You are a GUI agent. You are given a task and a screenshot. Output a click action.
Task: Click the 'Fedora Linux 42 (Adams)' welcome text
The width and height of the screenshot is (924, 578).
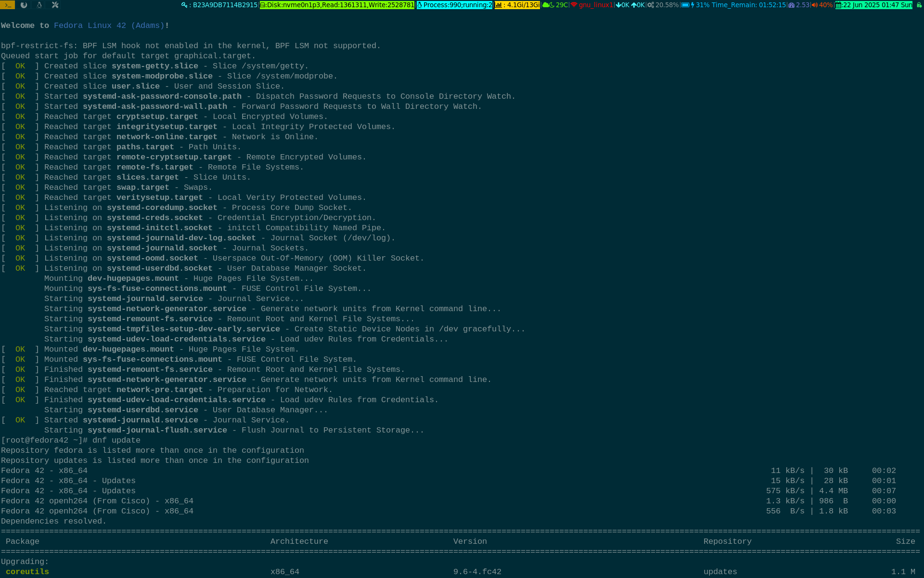click(x=109, y=26)
